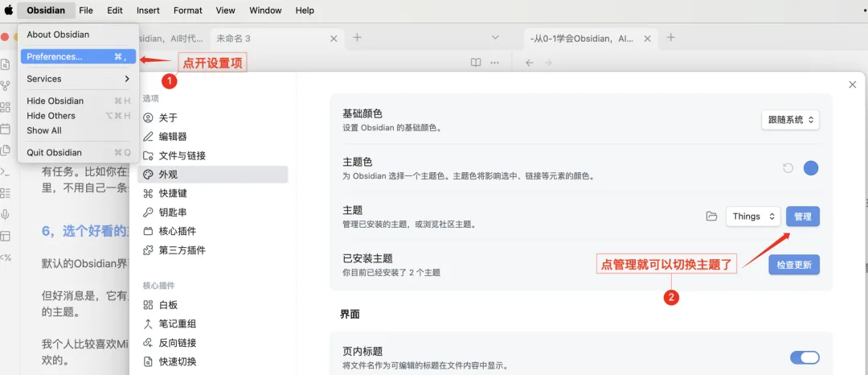Viewport: 868px width, 375px height.
Task: Toggle the 页内标题 switch
Action: (805, 357)
